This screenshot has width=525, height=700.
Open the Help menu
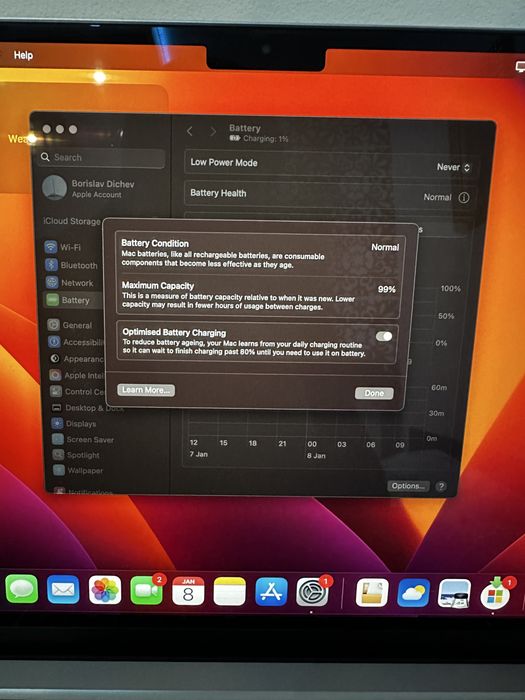click(23, 55)
